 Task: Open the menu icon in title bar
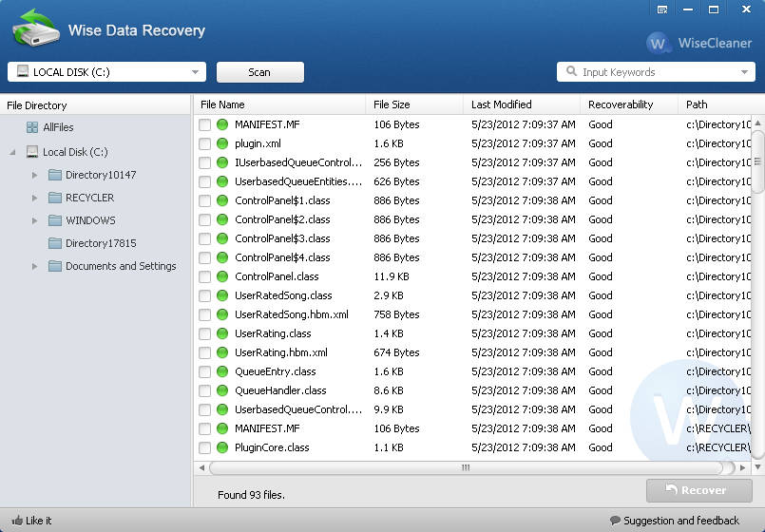point(661,9)
